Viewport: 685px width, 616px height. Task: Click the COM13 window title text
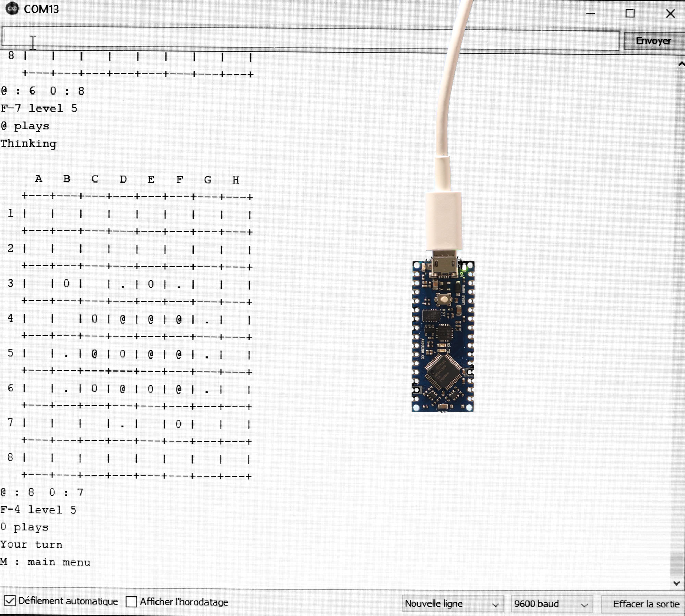click(x=41, y=9)
